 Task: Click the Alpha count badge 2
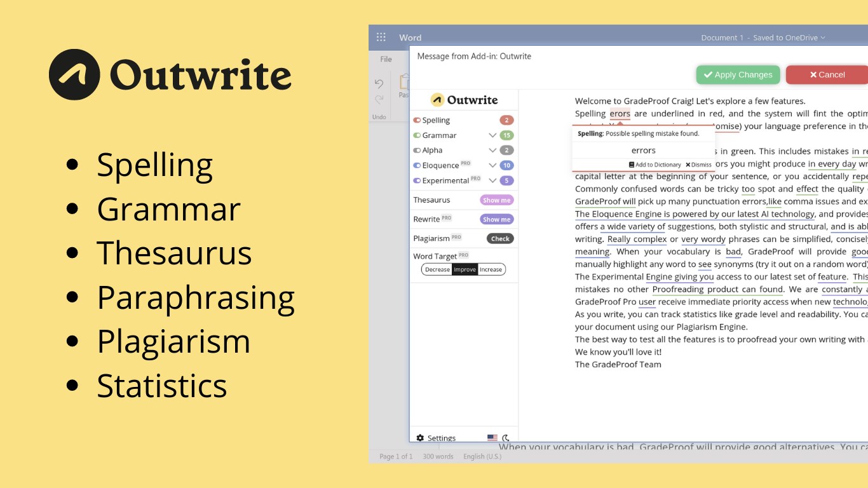coord(506,151)
